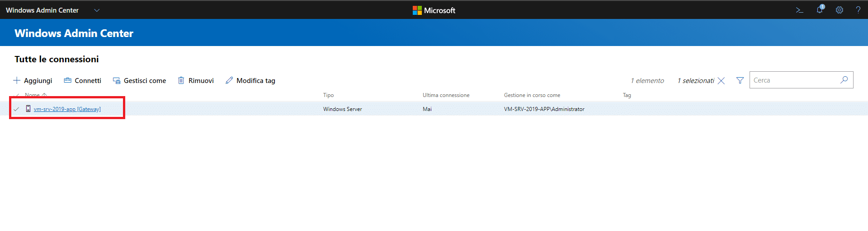Open the notifications bell
Image resolution: width=868 pixels, height=231 pixels.
[820, 9]
